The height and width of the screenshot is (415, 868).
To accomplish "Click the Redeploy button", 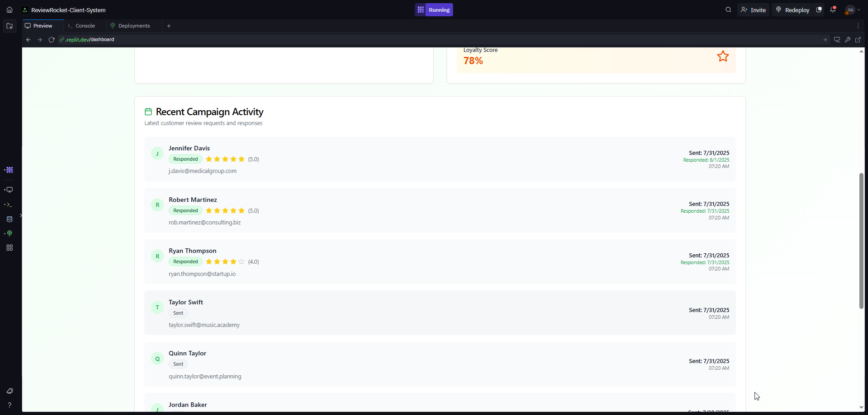I will click(793, 10).
